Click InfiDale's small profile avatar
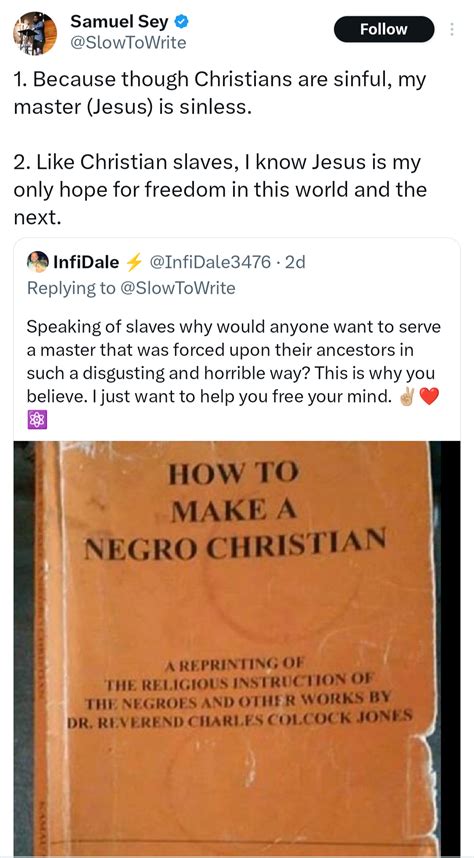 coord(38,262)
